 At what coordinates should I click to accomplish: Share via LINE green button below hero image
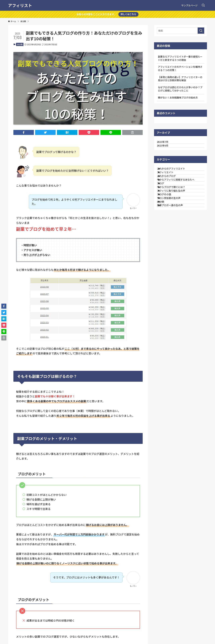coord(111,133)
